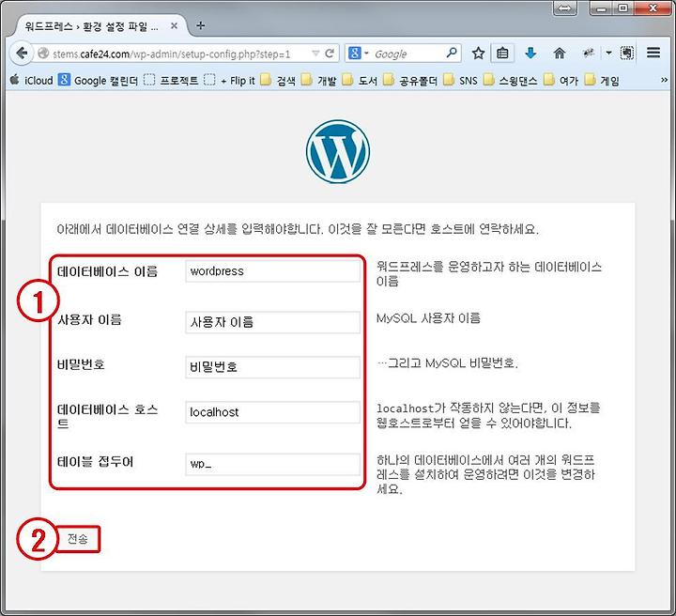Close the 워드프레스 환경 설정 tab
Screen dimensions: 676x616
(x=175, y=26)
